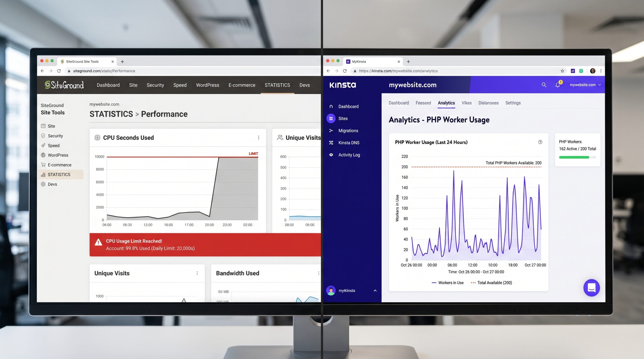Open Devs in SiteGround top navigation
Image resolution: width=644 pixels, height=359 pixels.
[304, 85]
